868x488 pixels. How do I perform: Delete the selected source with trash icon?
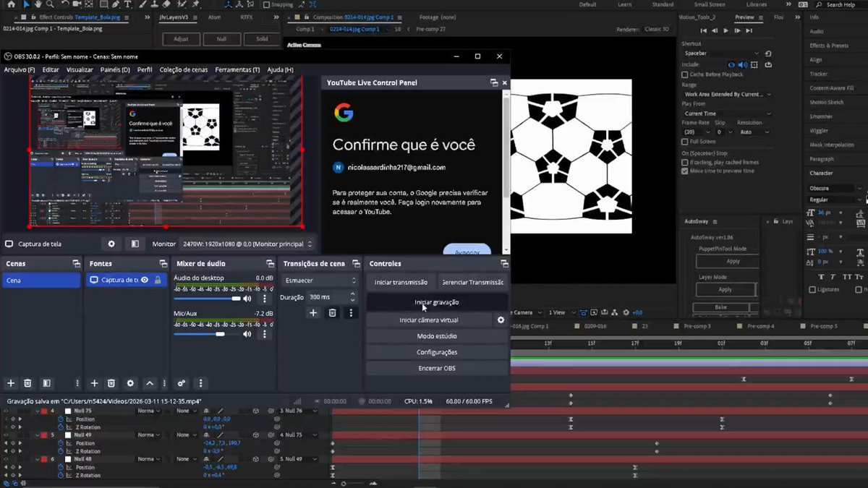[111, 383]
